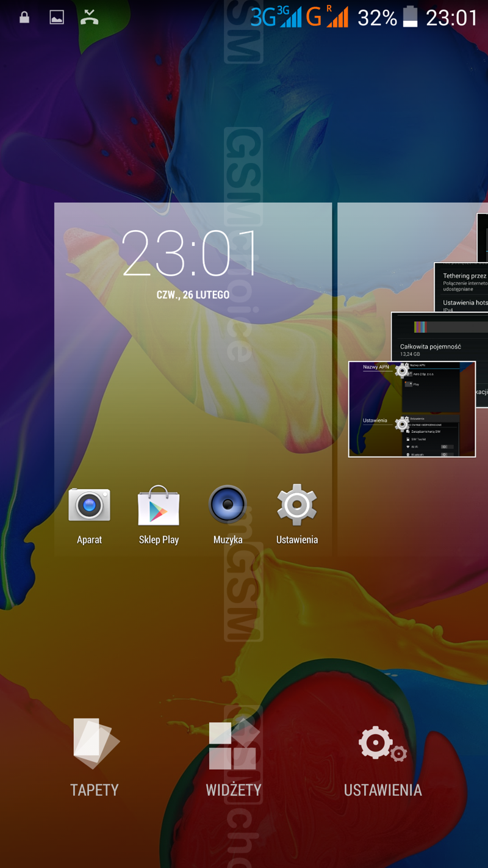Open the TAPETY wallpapers option
This screenshot has width=488, height=868.
click(95, 757)
